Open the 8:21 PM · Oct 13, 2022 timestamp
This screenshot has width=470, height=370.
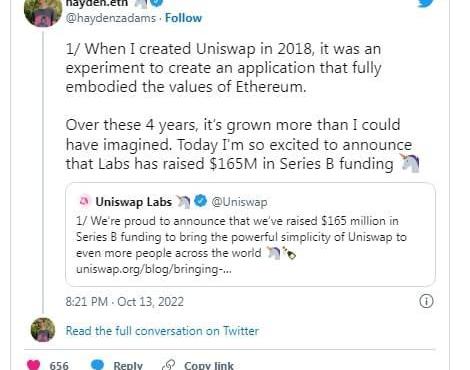(x=125, y=302)
